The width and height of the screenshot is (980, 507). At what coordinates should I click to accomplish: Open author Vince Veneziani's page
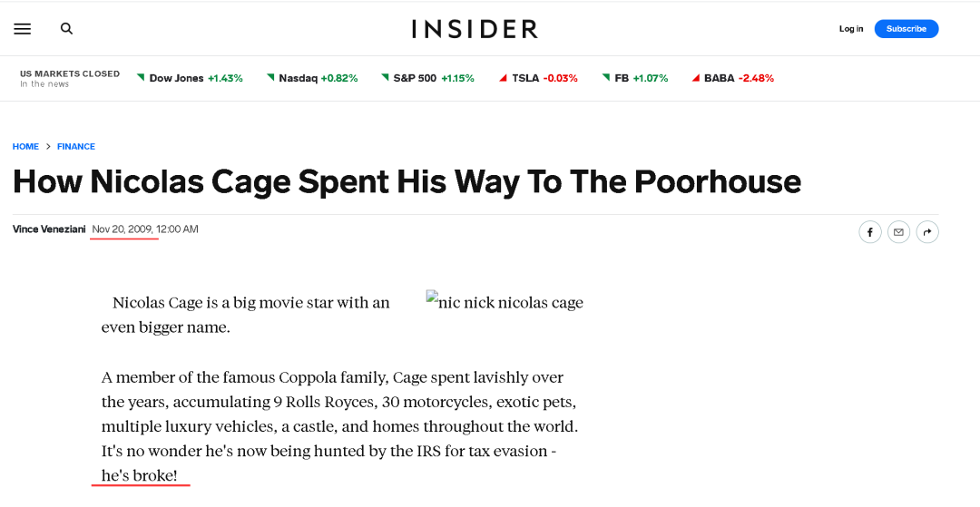coord(49,229)
